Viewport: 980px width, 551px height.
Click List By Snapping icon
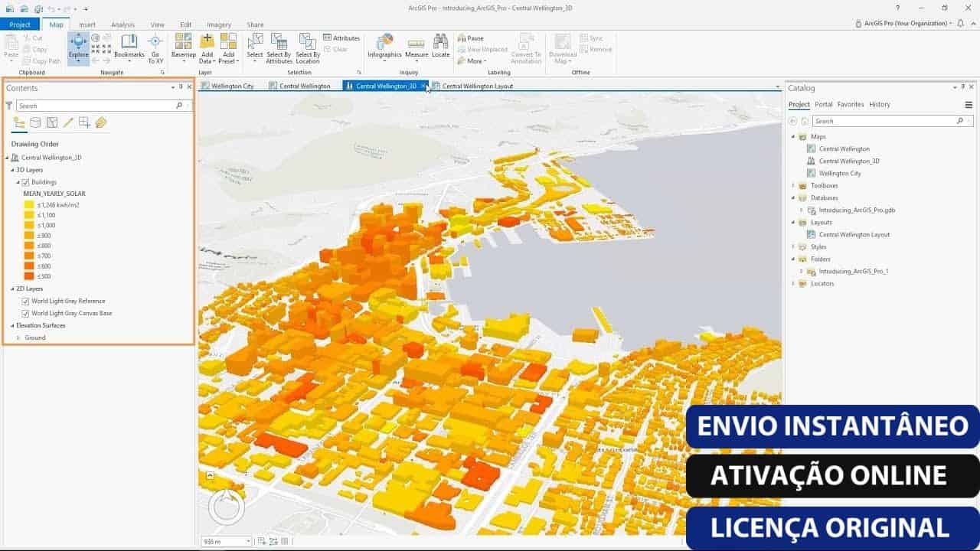[x=84, y=122]
